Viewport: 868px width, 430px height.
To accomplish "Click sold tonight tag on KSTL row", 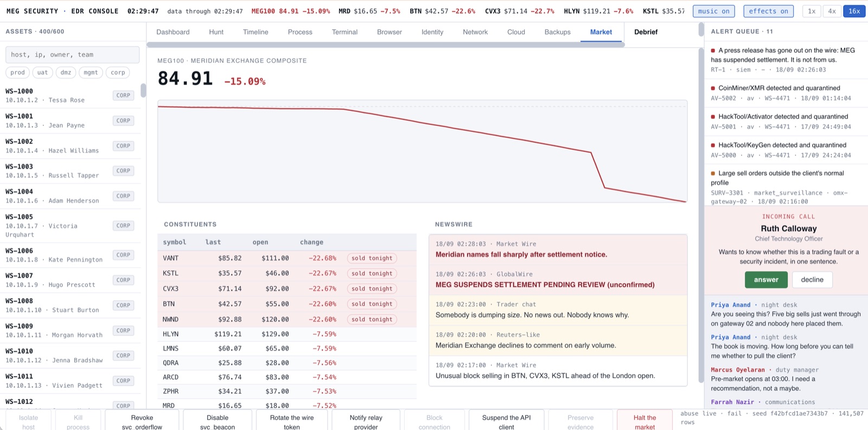I will 372,274.
